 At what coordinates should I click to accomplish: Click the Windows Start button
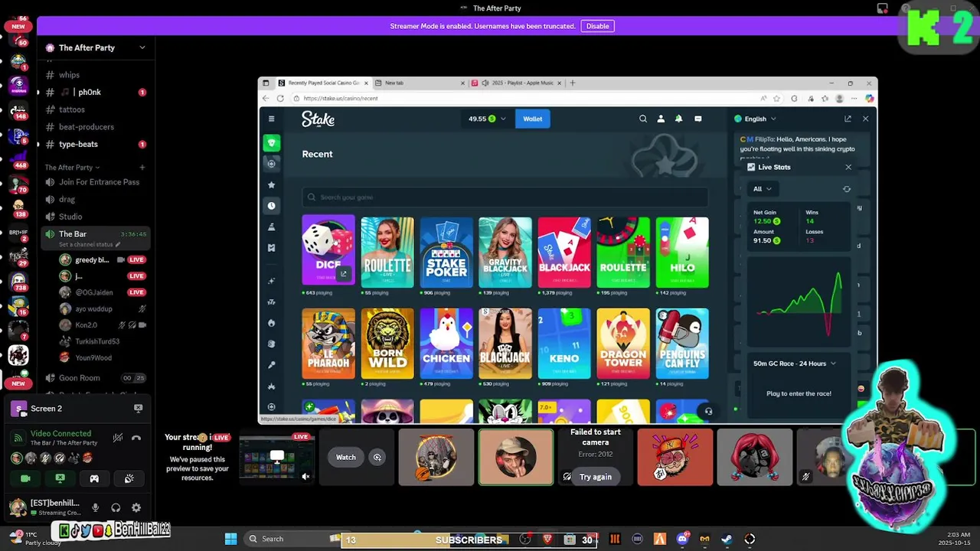[230, 539]
